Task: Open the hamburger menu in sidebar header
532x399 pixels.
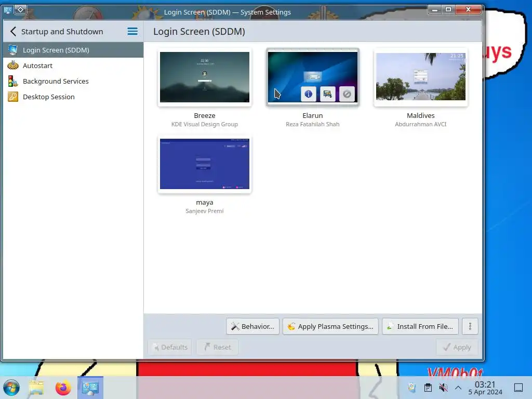Action: [132, 32]
